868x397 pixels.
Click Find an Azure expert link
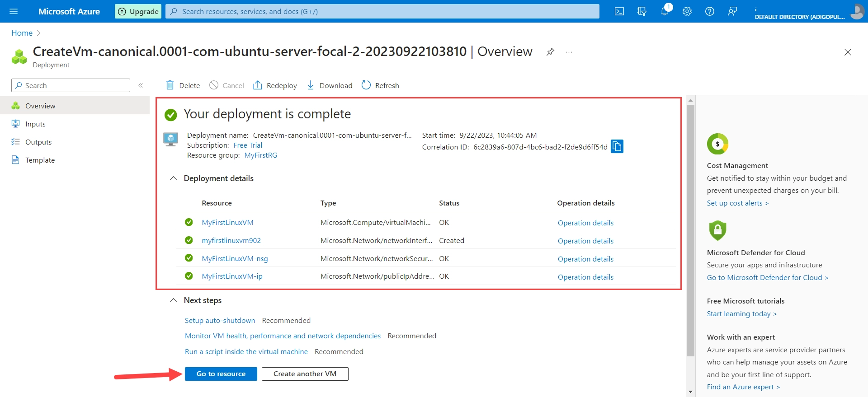[x=744, y=387]
